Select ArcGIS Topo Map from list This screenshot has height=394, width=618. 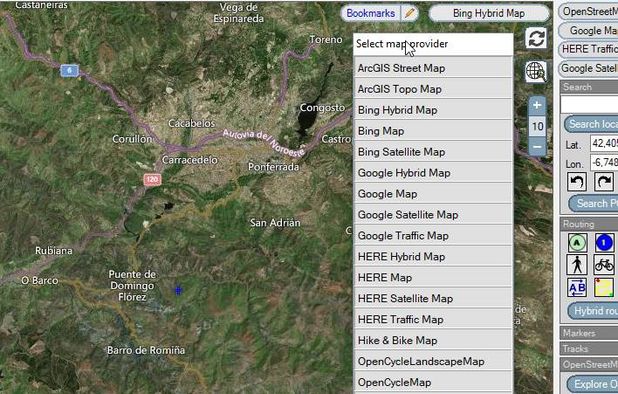[433, 89]
